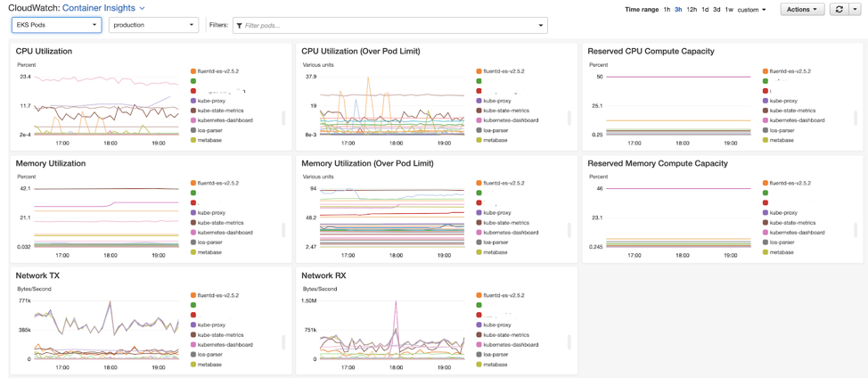
Task: Click the Network TX legend scrollbar
Action: (283, 342)
